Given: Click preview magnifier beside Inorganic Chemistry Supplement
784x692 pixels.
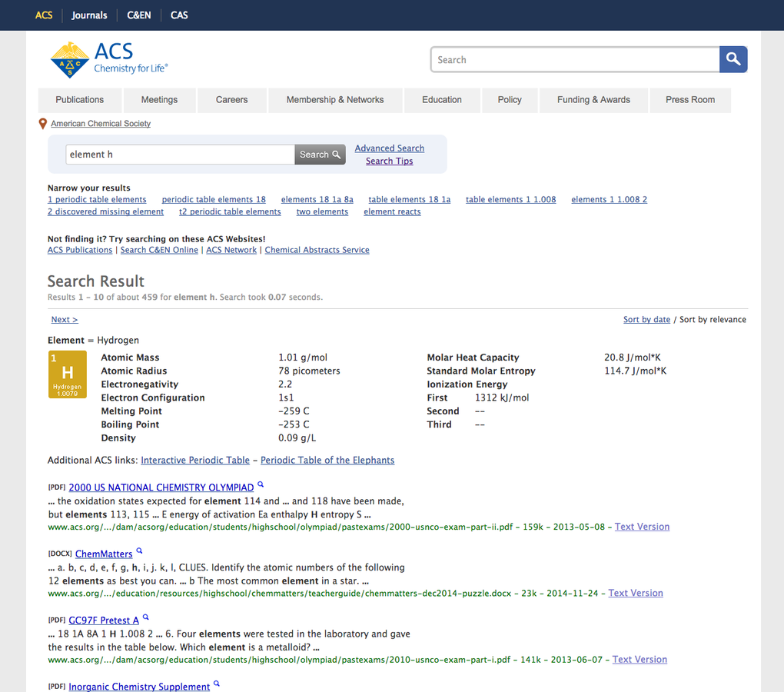Looking at the screenshot, I should (x=217, y=684).
